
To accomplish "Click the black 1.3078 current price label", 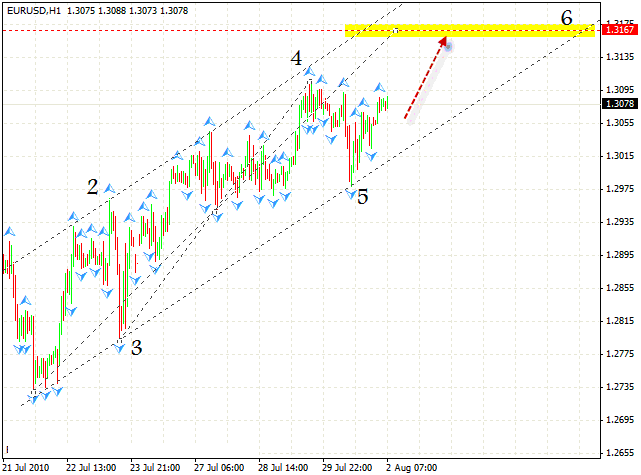I will 620,104.
